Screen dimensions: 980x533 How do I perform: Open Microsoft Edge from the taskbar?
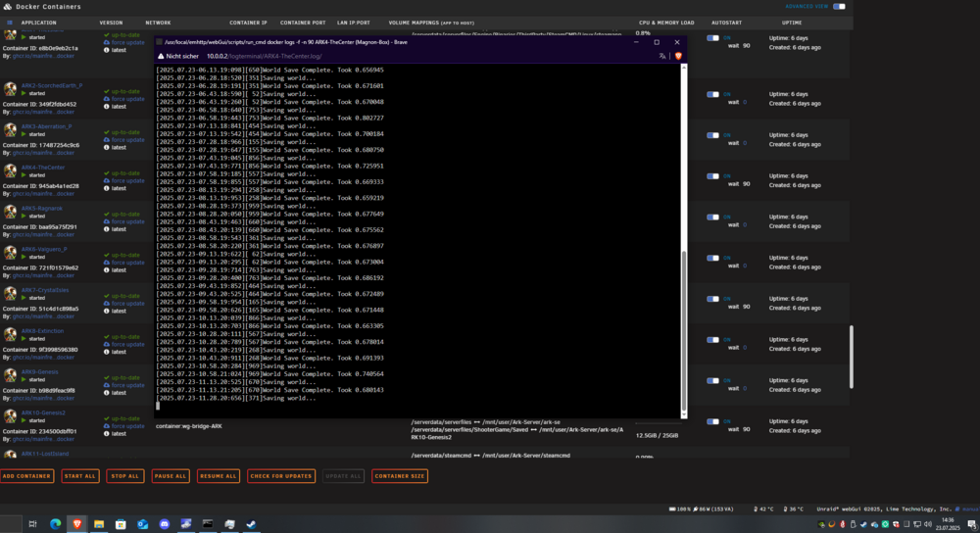[x=55, y=524]
